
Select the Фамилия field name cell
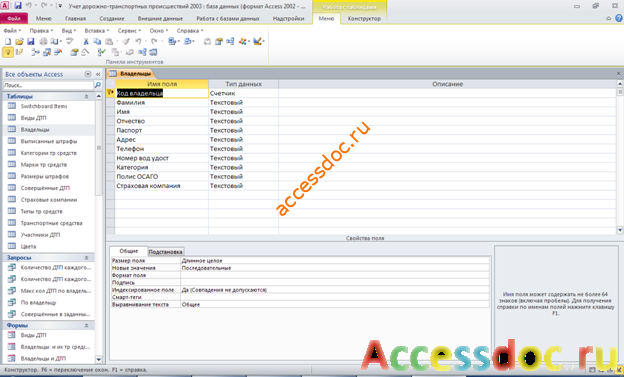point(162,102)
